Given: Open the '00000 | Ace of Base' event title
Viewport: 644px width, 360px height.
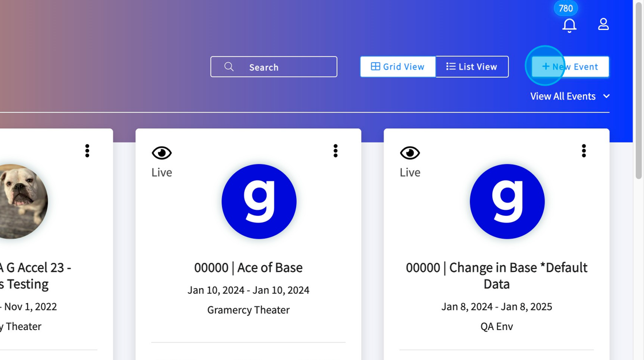Looking at the screenshot, I should point(248,267).
